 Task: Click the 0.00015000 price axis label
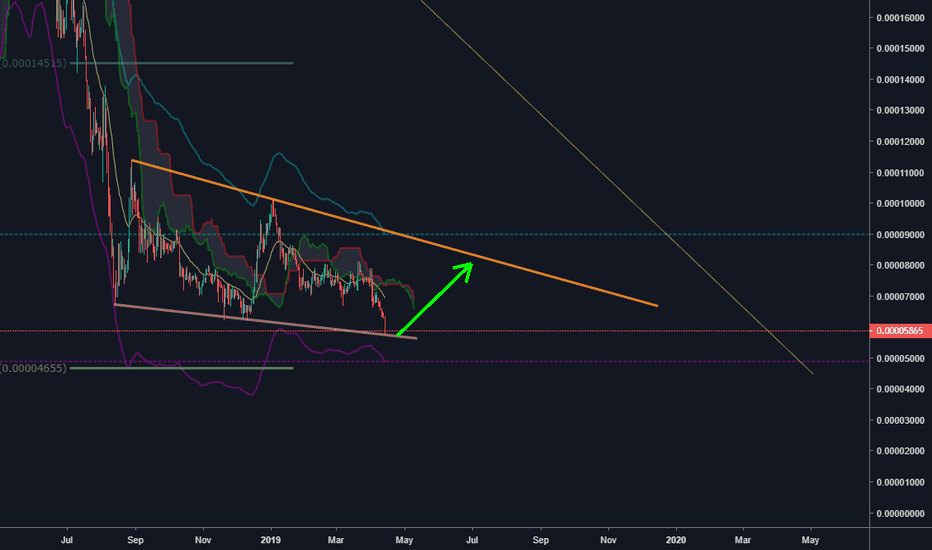[x=900, y=48]
